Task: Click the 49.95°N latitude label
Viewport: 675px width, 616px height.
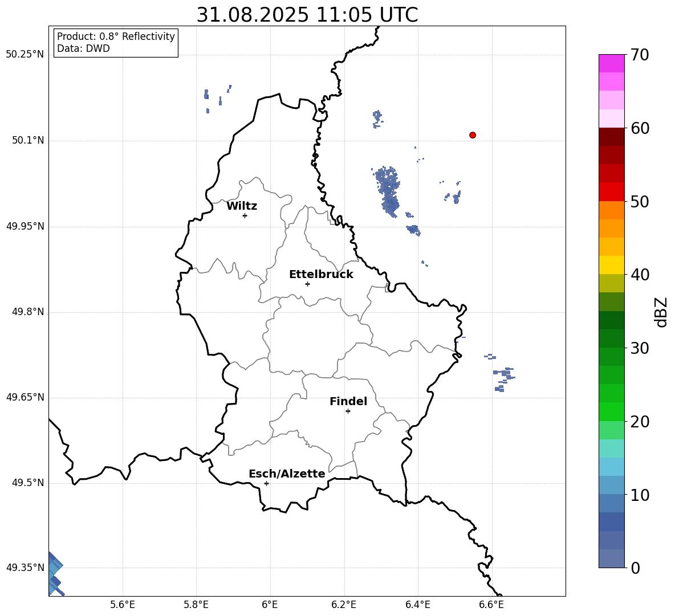Action: click(25, 226)
